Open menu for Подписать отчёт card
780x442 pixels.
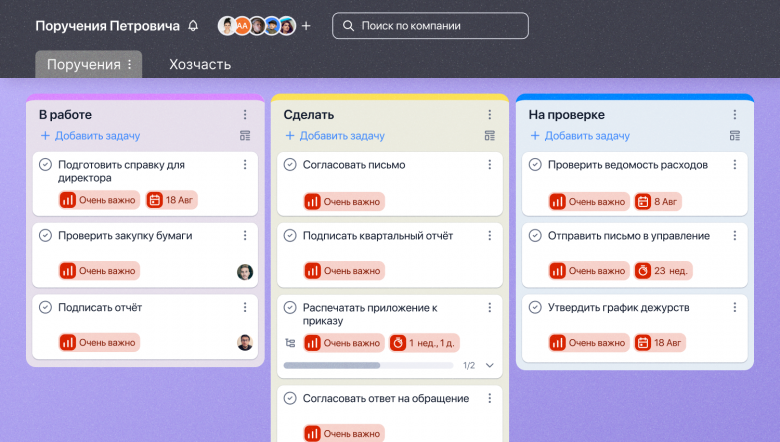tap(245, 307)
